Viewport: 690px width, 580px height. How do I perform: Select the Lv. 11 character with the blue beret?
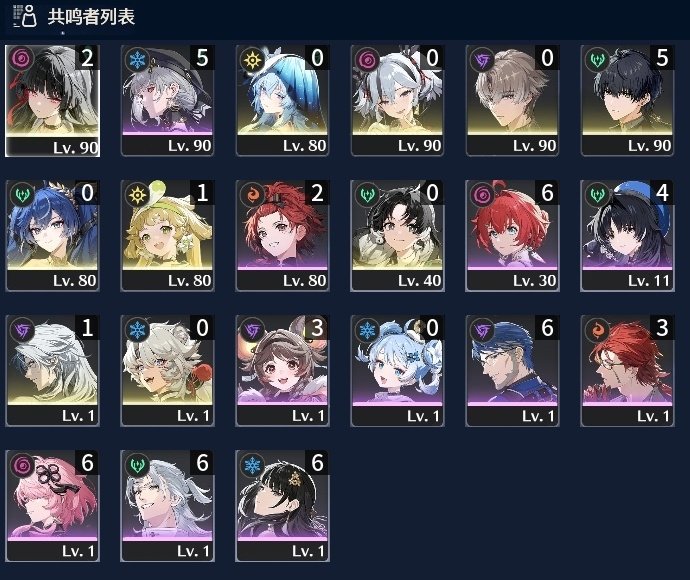[627, 235]
